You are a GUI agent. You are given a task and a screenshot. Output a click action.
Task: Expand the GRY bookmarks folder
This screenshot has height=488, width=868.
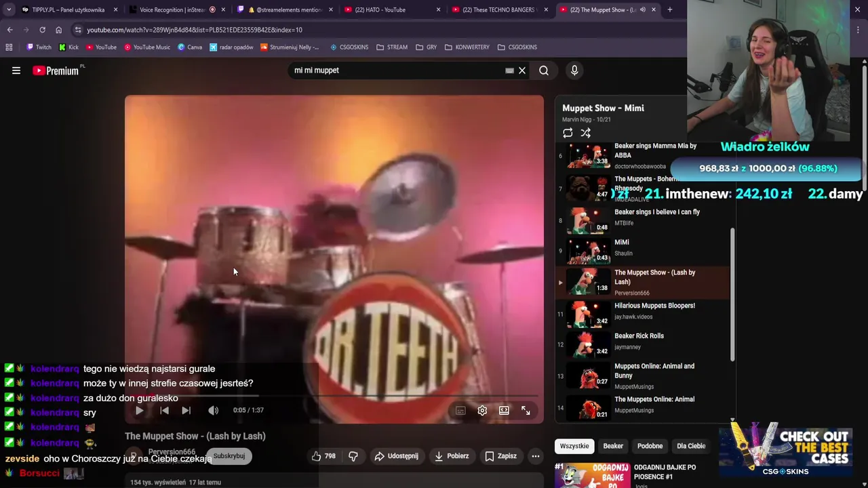point(426,47)
